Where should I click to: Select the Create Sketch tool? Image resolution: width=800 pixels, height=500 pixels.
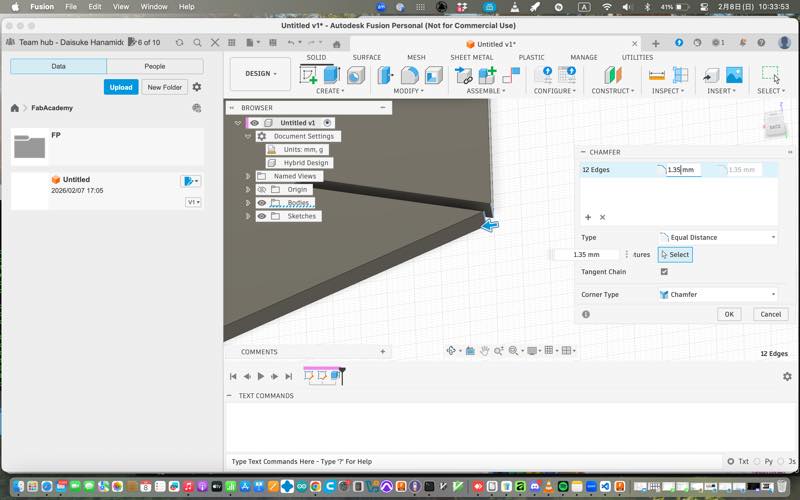[308, 75]
